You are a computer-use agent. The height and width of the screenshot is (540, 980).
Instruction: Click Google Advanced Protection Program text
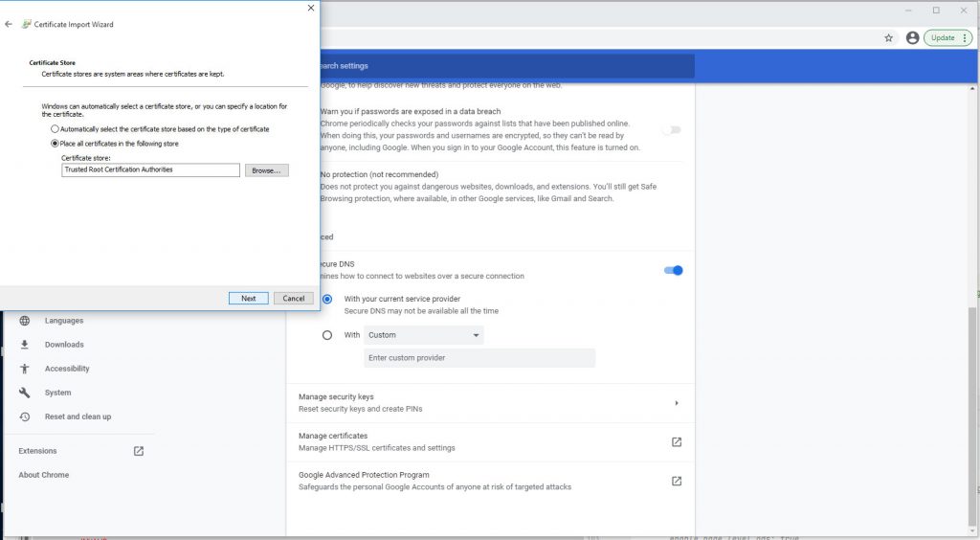364,475
